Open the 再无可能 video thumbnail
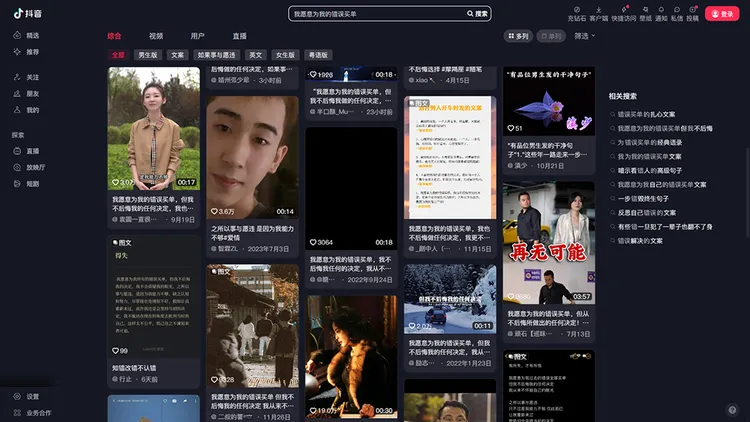 coord(549,243)
